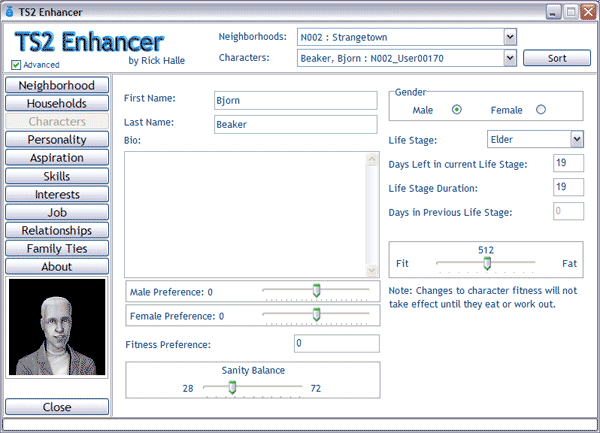
Task: Click the 'Fat' label on fitness slider
Action: pos(569,264)
